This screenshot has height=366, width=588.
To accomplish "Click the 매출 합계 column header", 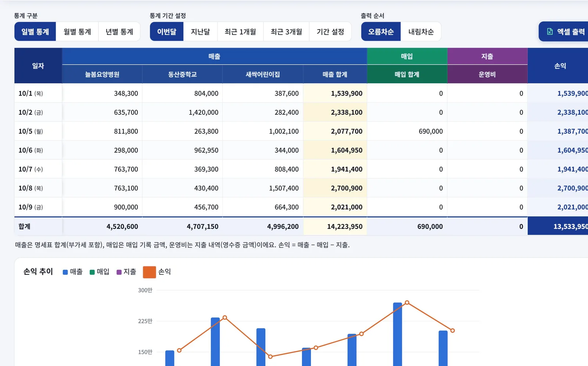I will (x=335, y=74).
